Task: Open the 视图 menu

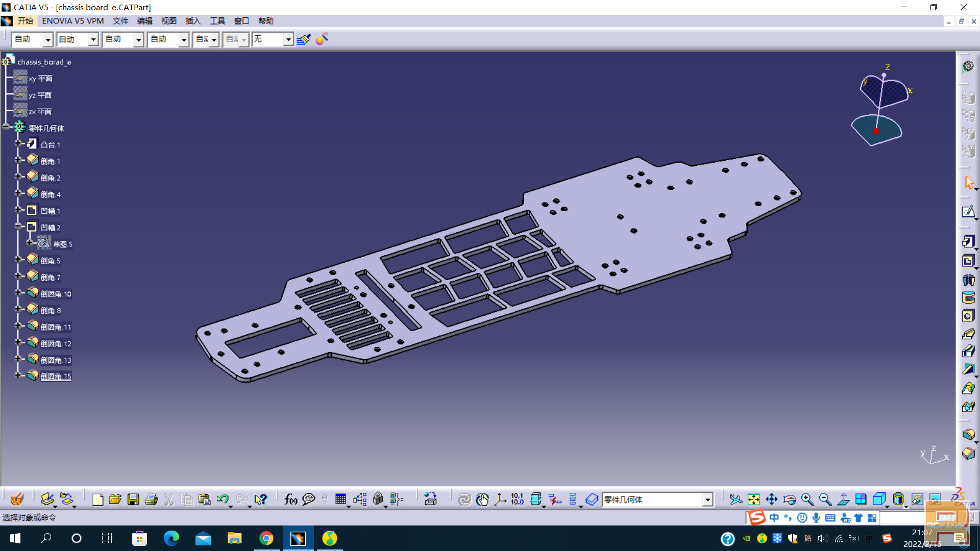Action: 168,21
